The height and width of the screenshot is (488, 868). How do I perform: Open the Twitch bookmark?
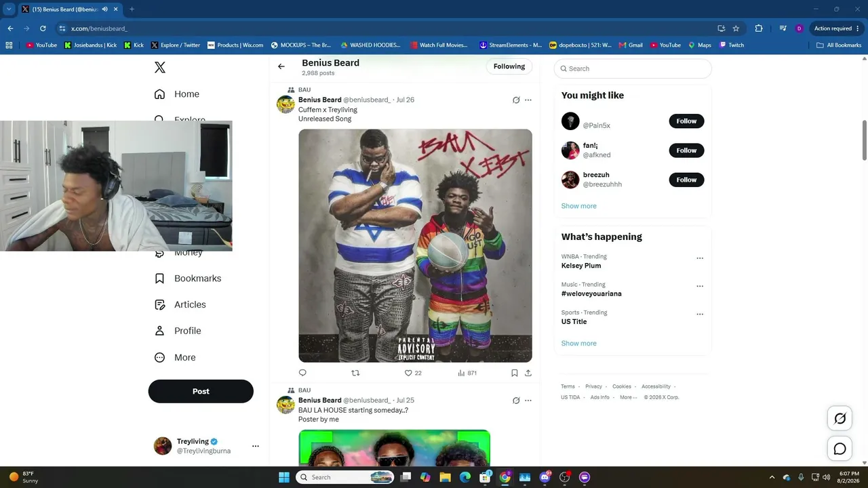(x=732, y=45)
